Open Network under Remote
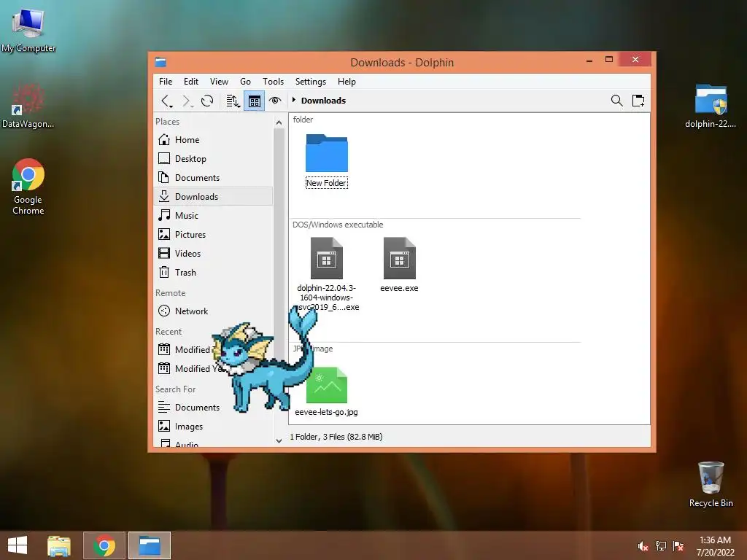This screenshot has width=747, height=560. pos(214,311)
